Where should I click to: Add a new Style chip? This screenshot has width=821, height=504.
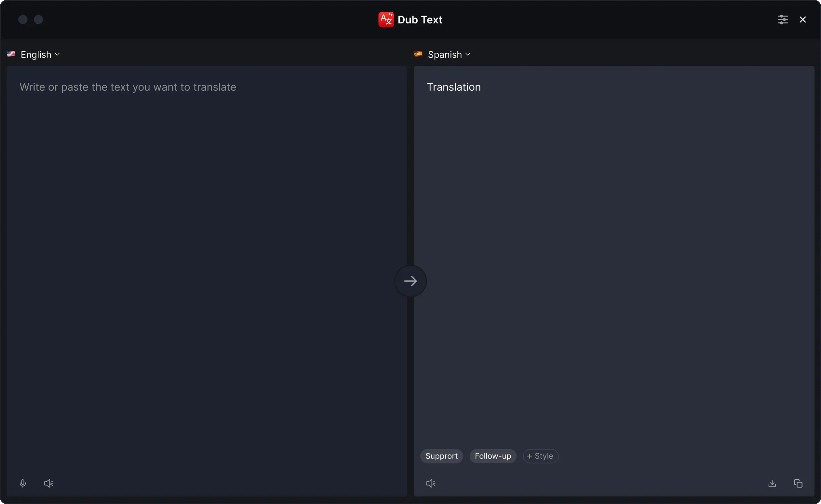(x=541, y=456)
